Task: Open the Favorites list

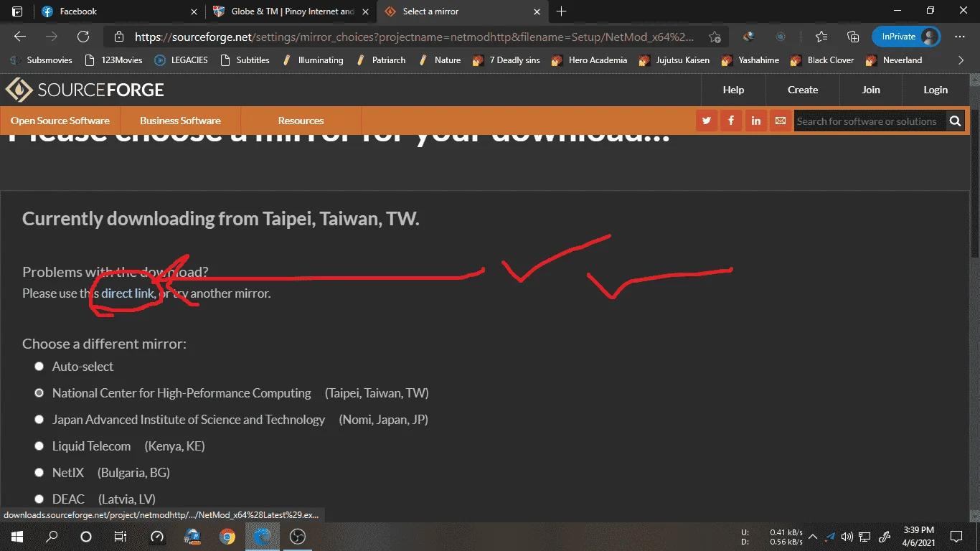Action: [821, 37]
